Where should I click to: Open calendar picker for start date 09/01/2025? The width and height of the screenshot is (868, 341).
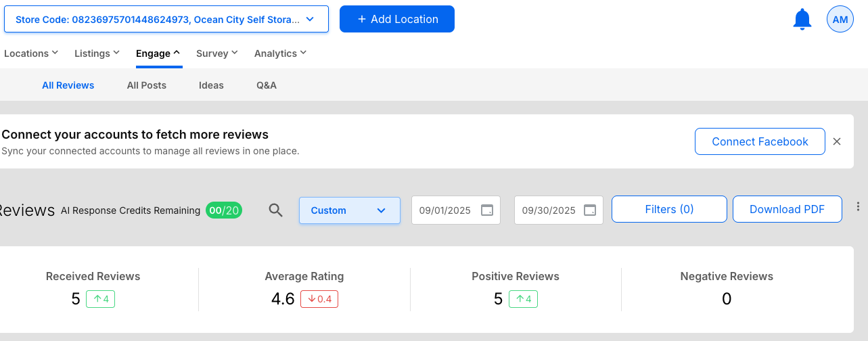coord(486,210)
